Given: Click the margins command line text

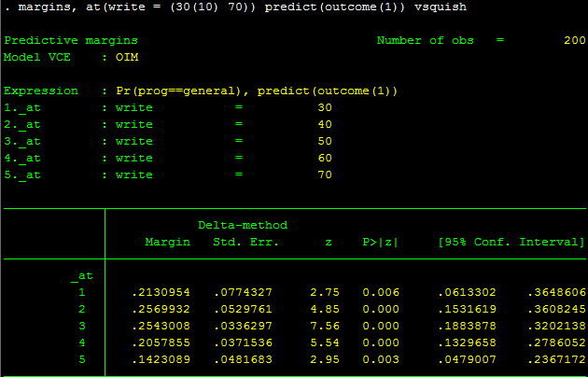Looking at the screenshot, I should click(x=243, y=7).
